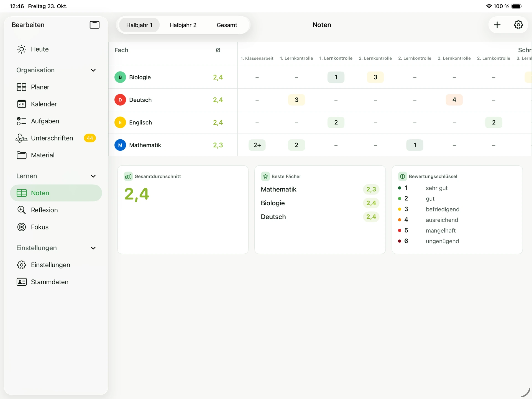Viewport: 532px width, 399px height.
Task: Open the 44 Unterschriften badge
Action: click(x=90, y=138)
